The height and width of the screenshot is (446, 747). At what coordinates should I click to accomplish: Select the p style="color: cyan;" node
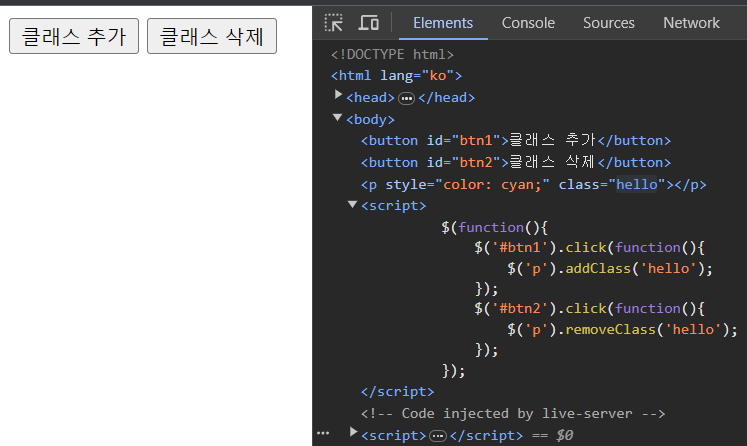coord(534,184)
